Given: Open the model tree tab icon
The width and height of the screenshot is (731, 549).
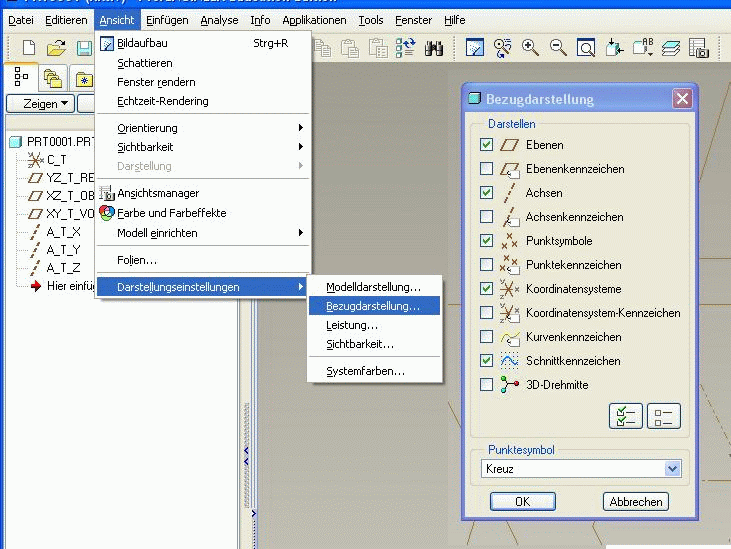Looking at the screenshot, I should tap(21, 76).
